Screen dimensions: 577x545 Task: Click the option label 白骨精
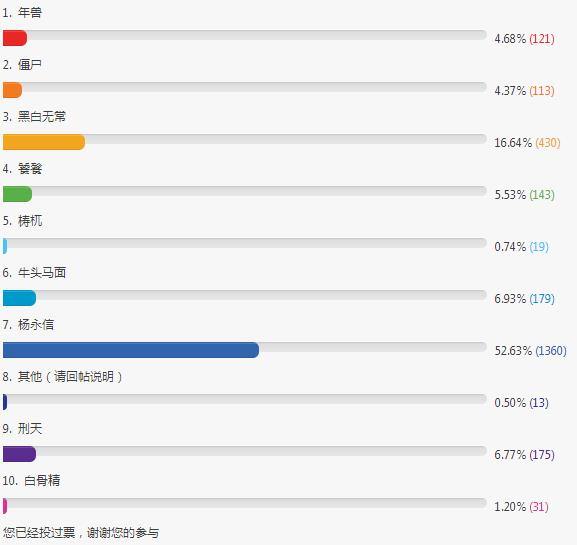[x=42, y=480]
